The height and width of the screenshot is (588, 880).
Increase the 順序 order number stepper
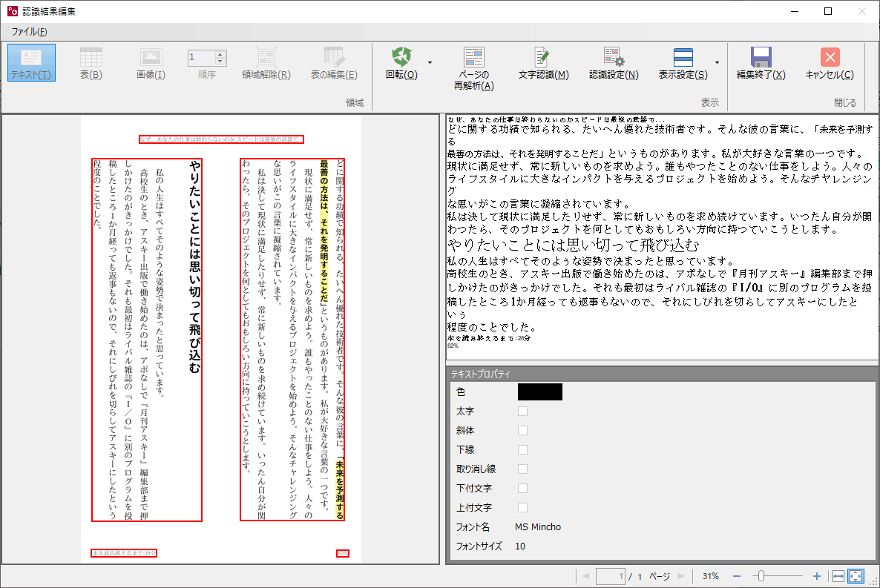point(220,54)
